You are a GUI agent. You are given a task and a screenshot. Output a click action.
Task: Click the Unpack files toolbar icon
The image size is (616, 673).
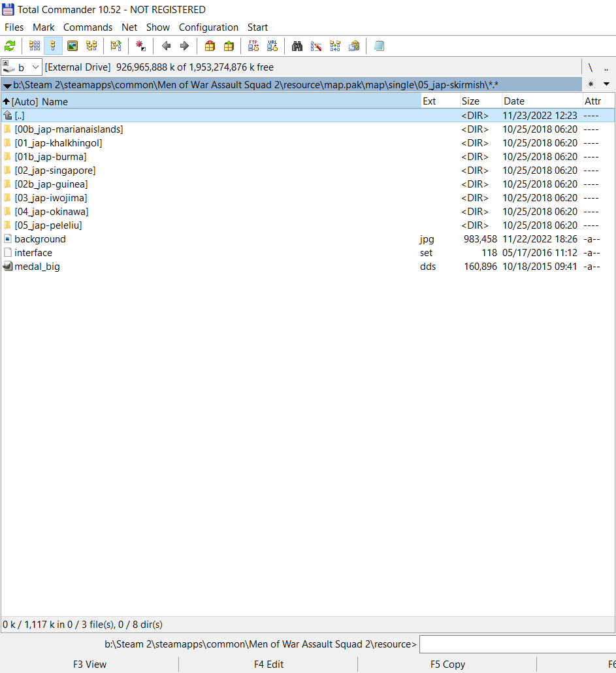click(x=229, y=46)
